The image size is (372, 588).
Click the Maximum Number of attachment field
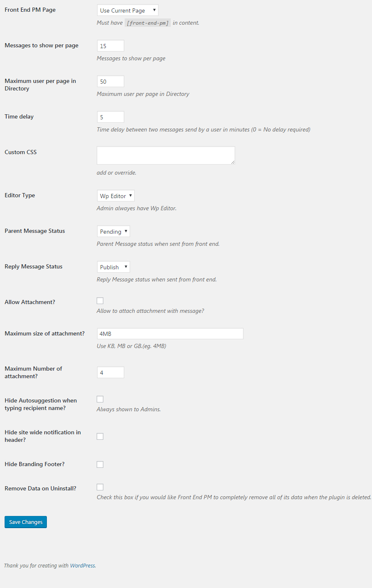[x=110, y=373]
